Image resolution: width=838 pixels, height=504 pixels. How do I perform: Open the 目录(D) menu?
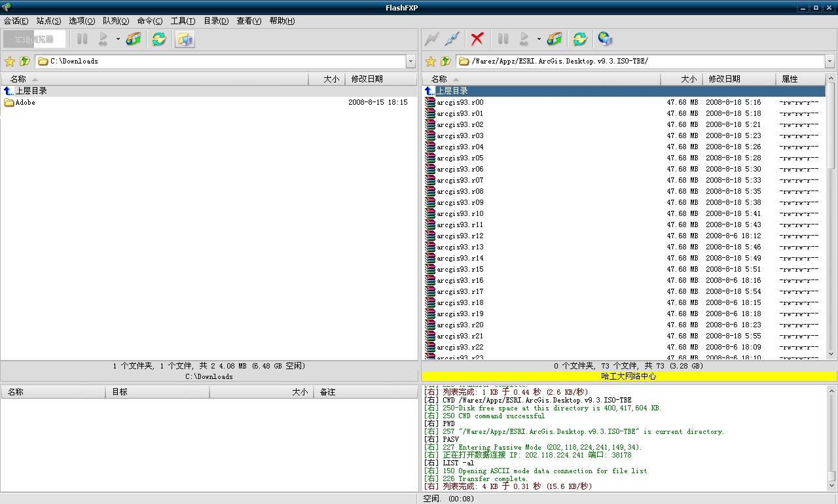(216, 21)
